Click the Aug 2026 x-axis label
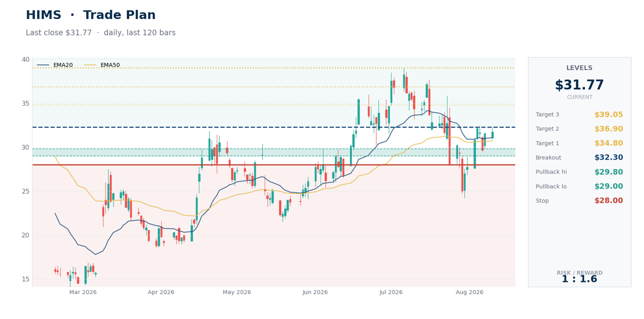644x319 pixels. tap(470, 292)
